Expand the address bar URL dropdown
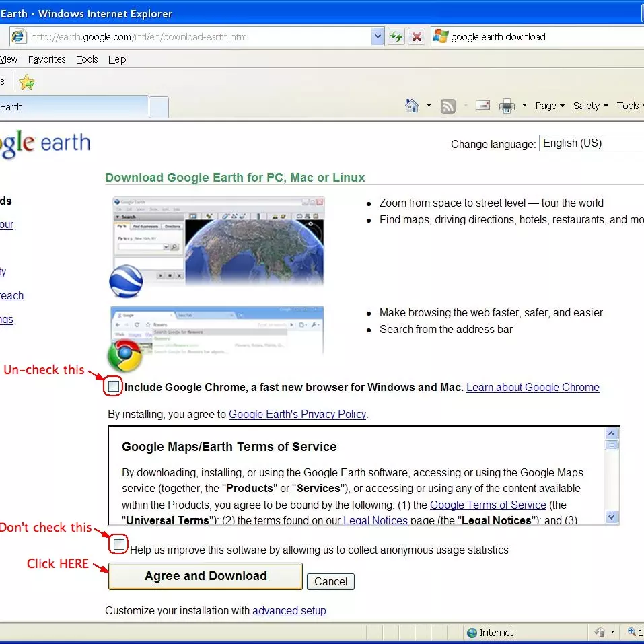Viewport: 644px width, 644px height. [378, 37]
